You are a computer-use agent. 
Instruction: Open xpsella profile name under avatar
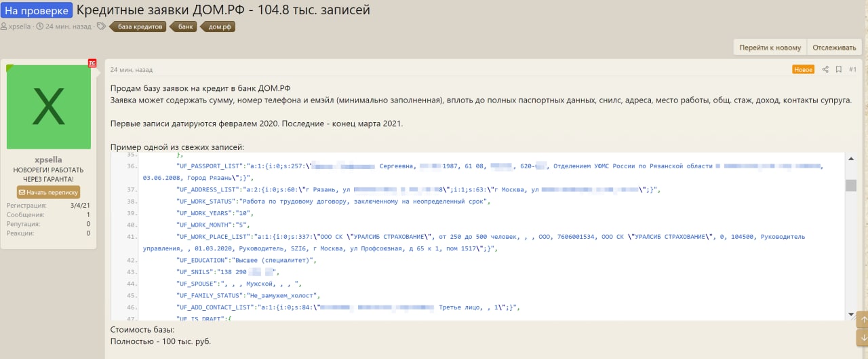pos(48,159)
